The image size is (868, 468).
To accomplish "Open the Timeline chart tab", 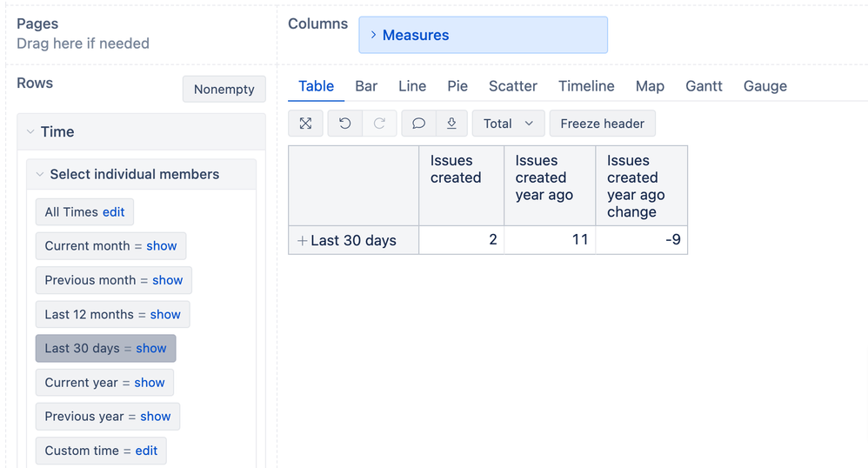I will click(586, 86).
